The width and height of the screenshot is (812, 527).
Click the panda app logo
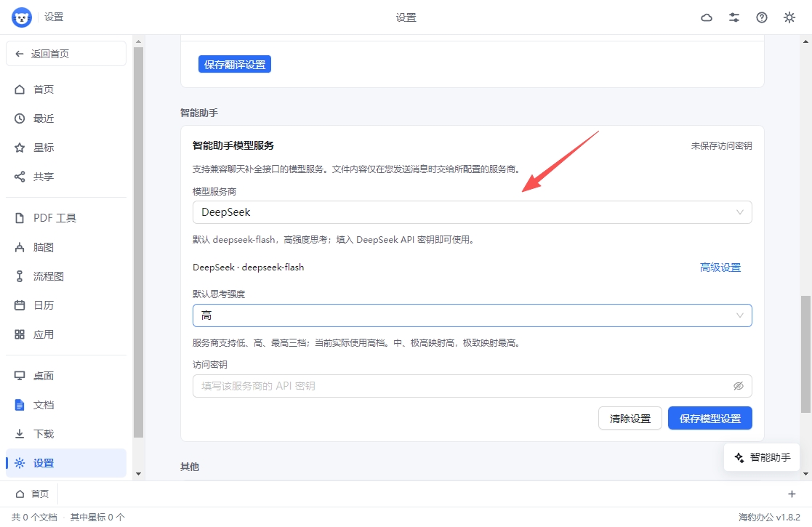22,17
